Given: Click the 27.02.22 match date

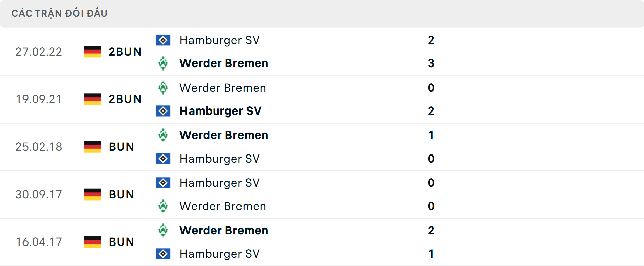Looking at the screenshot, I should 39,52.
